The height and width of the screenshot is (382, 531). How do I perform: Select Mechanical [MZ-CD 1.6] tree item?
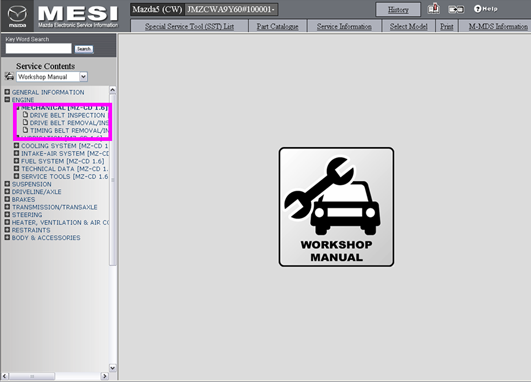pos(64,108)
